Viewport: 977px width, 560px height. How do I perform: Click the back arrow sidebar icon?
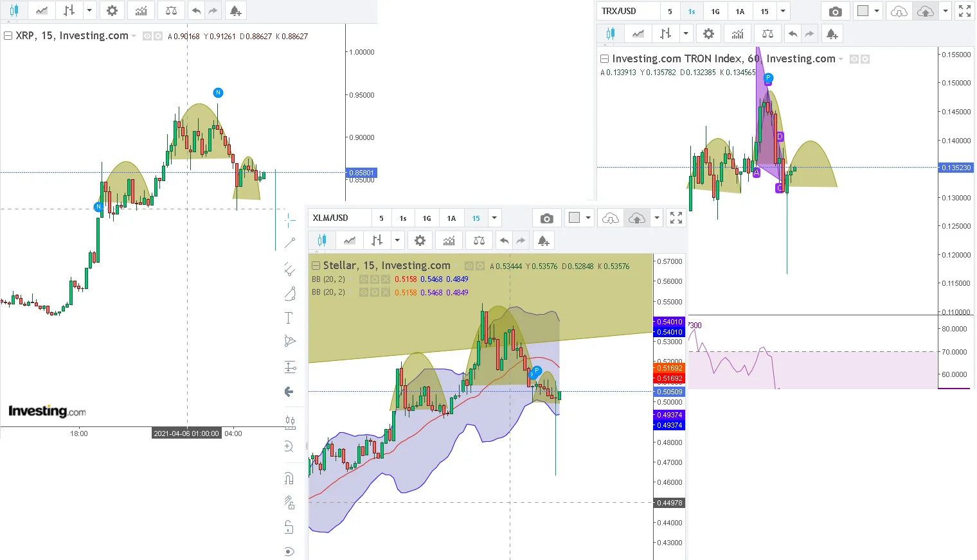tap(289, 392)
